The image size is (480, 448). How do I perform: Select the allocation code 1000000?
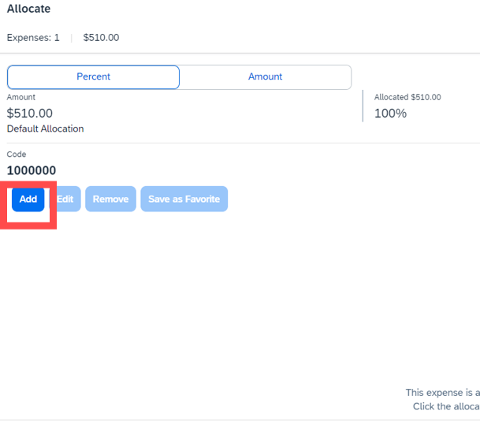[32, 170]
